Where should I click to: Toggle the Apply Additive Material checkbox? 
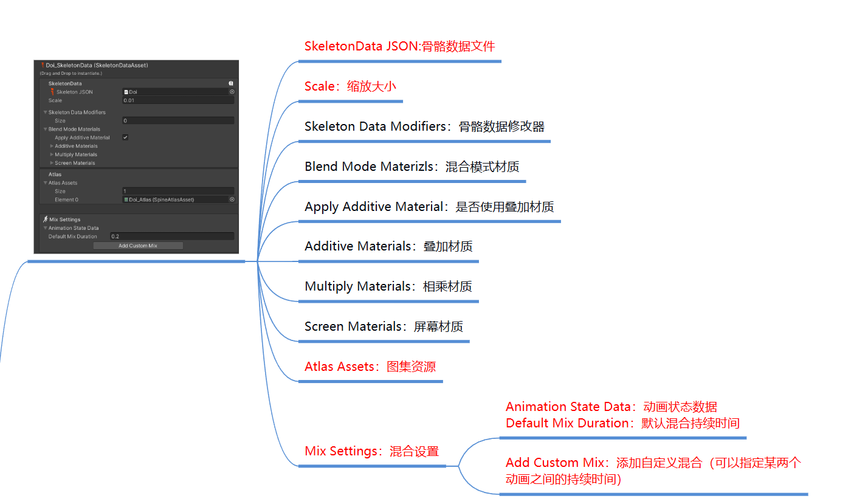(x=125, y=137)
